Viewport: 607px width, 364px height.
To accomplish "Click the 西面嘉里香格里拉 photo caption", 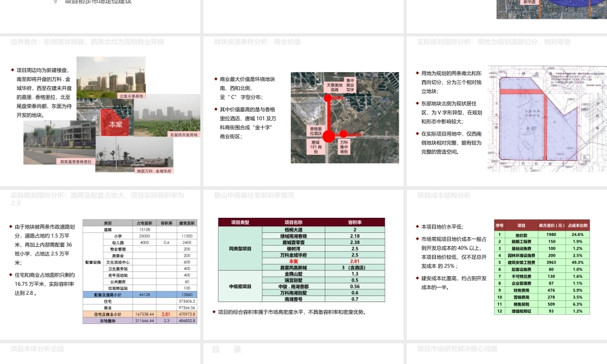I will [x=76, y=162].
